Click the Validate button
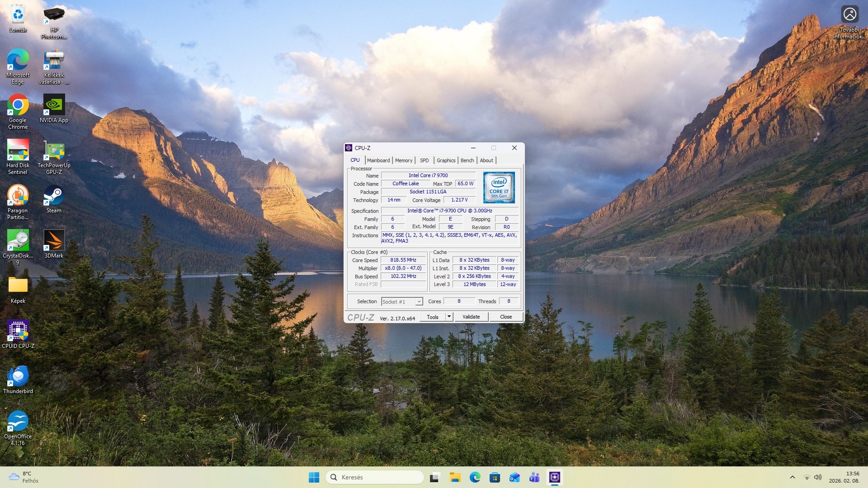This screenshot has width=868, height=488. 471,317
